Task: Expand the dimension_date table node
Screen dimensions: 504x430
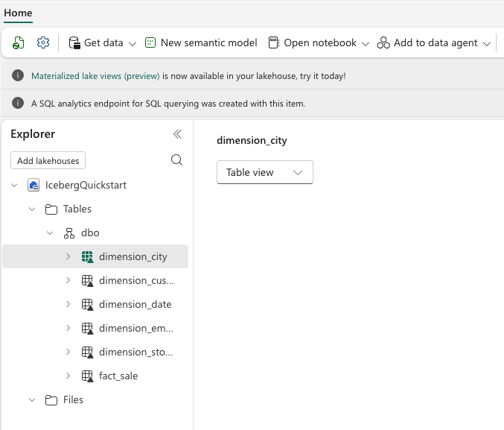Action: [x=68, y=304]
